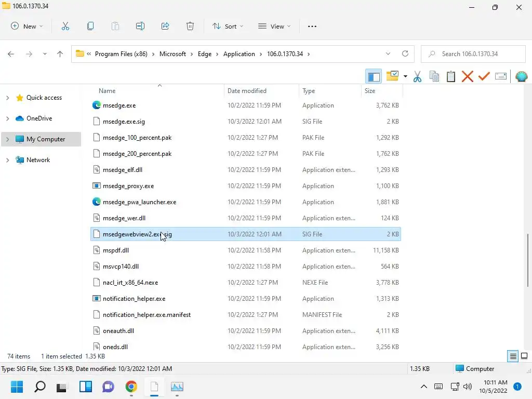Click the rename field icon in the secondary toolbar
This screenshot has width=532, height=399.
(x=501, y=76)
